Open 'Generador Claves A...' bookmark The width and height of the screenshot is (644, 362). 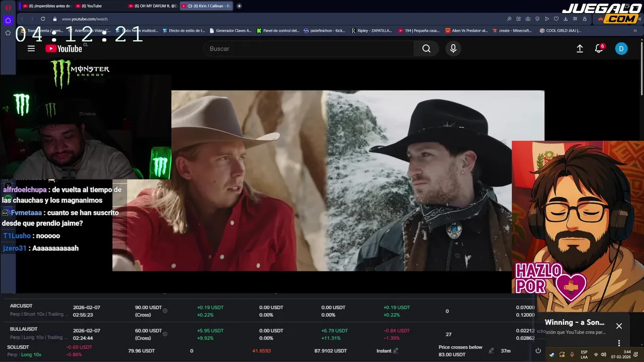[x=230, y=30]
